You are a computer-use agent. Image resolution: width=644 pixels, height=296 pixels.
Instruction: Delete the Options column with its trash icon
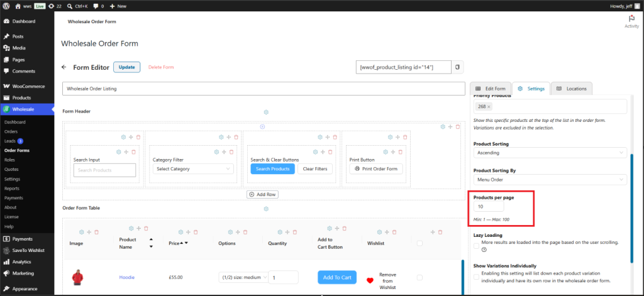[245, 232]
